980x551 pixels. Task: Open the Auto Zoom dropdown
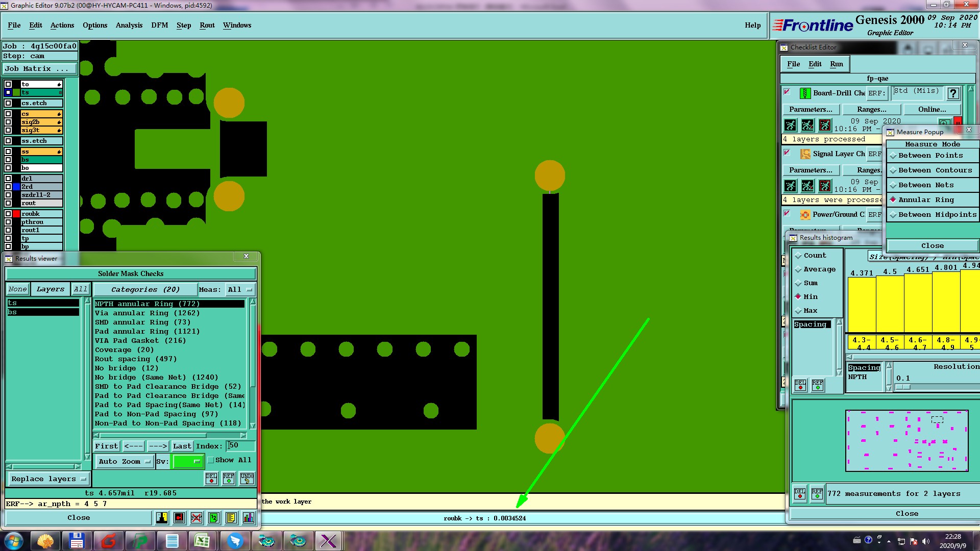coord(125,462)
